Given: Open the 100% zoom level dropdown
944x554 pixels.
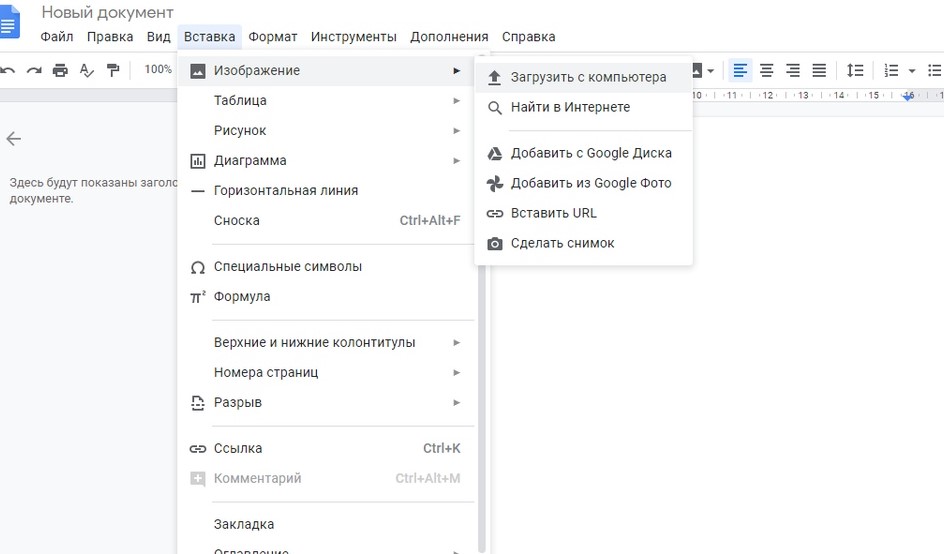Looking at the screenshot, I should [158, 70].
